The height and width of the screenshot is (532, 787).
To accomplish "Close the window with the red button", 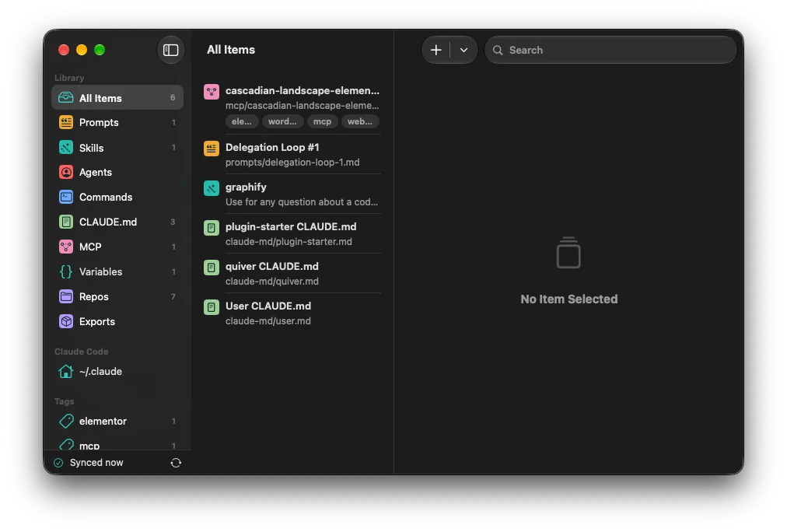I will click(x=64, y=50).
